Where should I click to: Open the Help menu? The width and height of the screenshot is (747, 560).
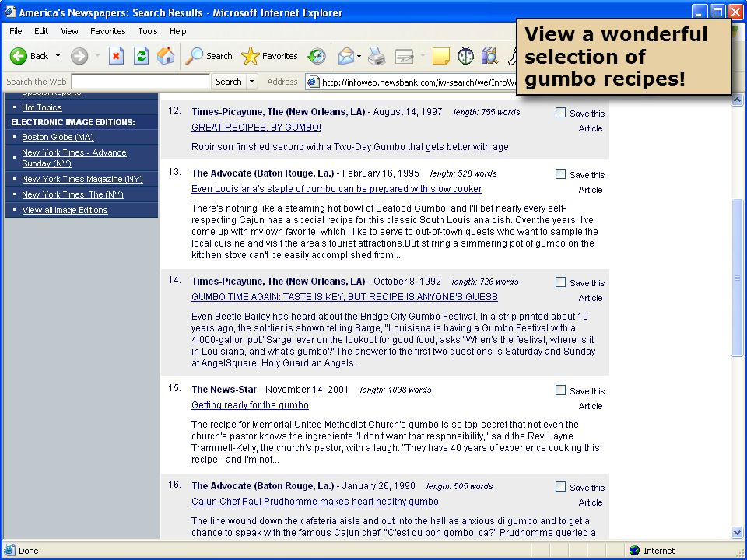[177, 31]
